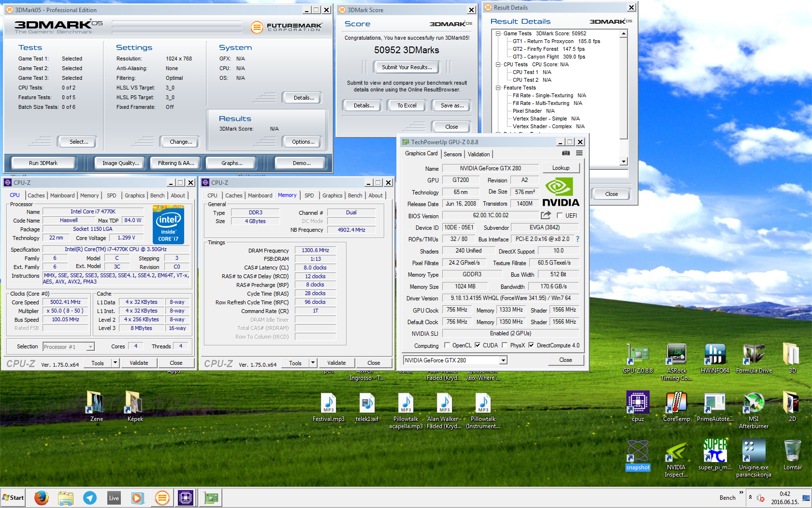The height and width of the screenshot is (508, 812).
Task: Click the Filtering & AA... button
Action: pos(176,163)
